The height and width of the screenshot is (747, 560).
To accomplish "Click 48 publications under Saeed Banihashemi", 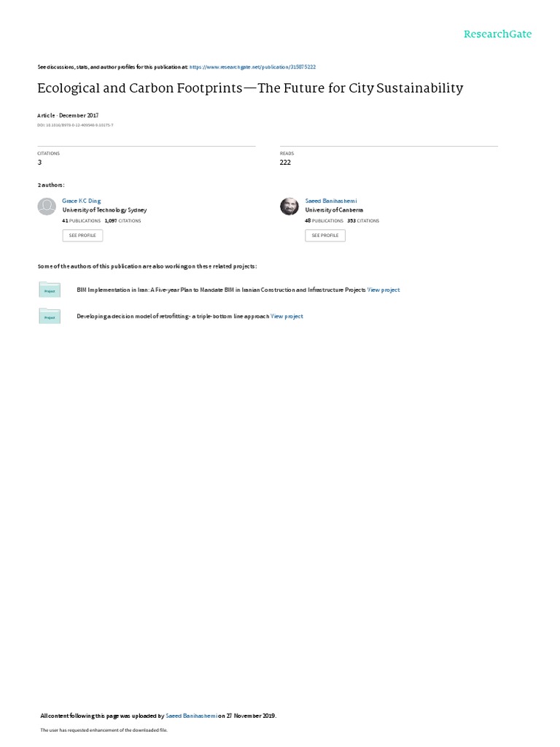I will tap(324, 221).
